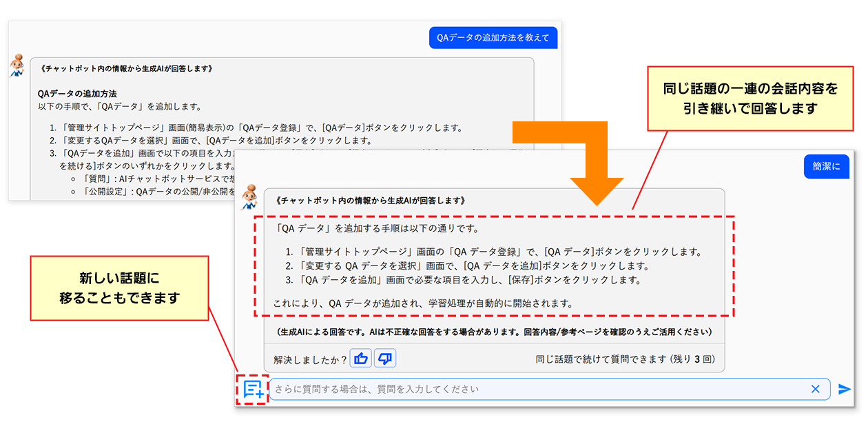The image size is (868, 422).
Task: Click the '生成AIによる回答です' disclaimer text
Action: (494, 332)
